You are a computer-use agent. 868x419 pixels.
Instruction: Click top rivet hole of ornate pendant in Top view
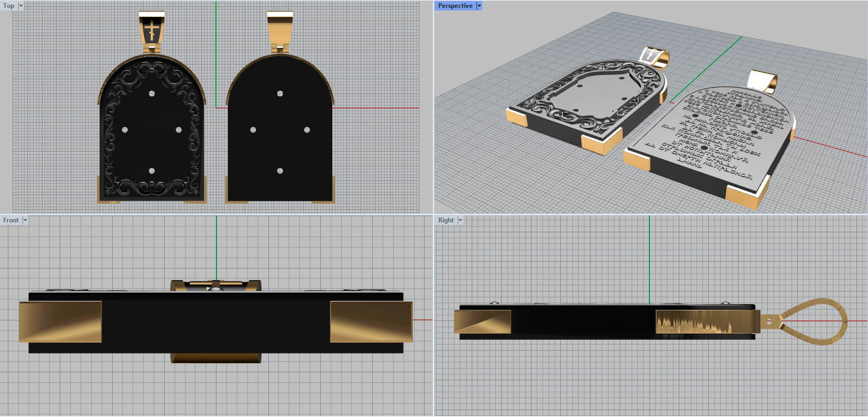152,93
